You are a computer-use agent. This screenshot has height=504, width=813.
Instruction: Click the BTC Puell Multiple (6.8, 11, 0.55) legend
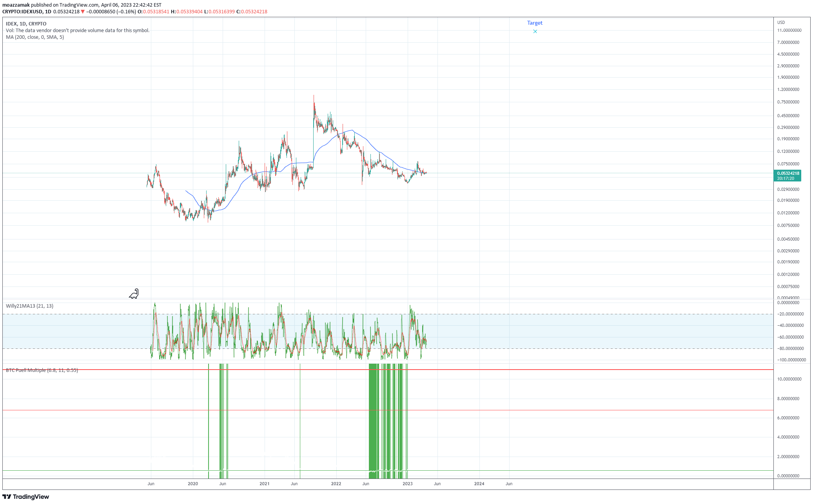pos(41,370)
